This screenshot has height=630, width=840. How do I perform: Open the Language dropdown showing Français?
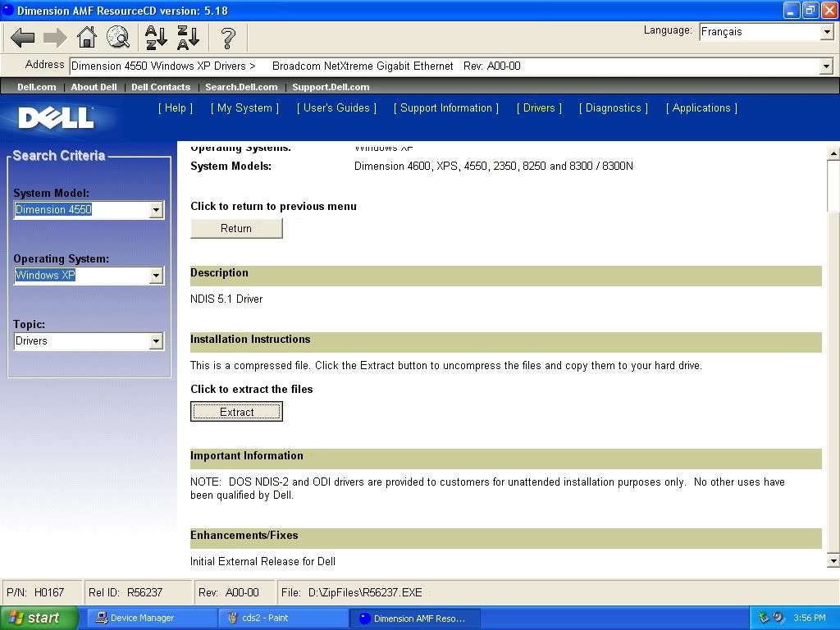pos(766,32)
